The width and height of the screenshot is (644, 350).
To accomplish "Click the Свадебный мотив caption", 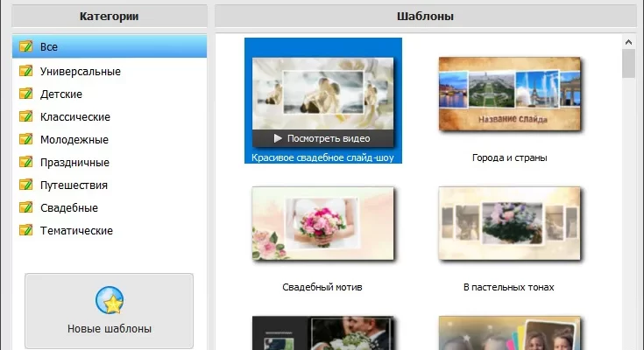I will (x=322, y=287).
